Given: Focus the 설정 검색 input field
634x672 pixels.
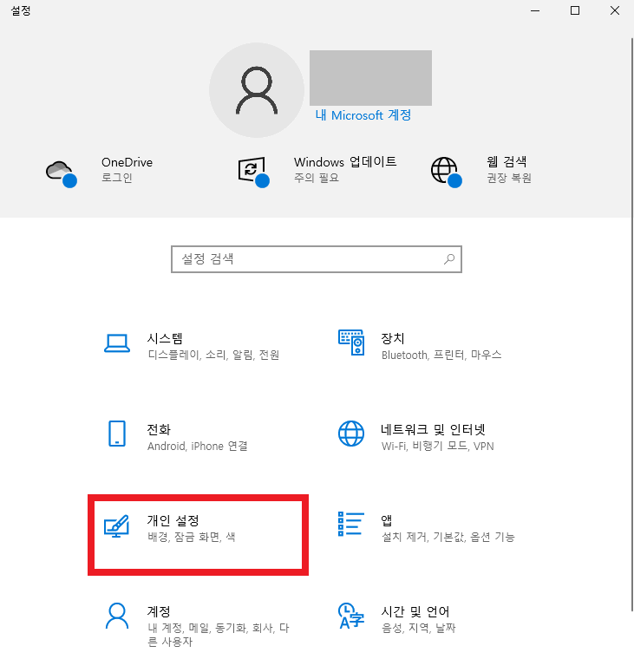Looking at the screenshot, I should pyautogui.click(x=317, y=259).
